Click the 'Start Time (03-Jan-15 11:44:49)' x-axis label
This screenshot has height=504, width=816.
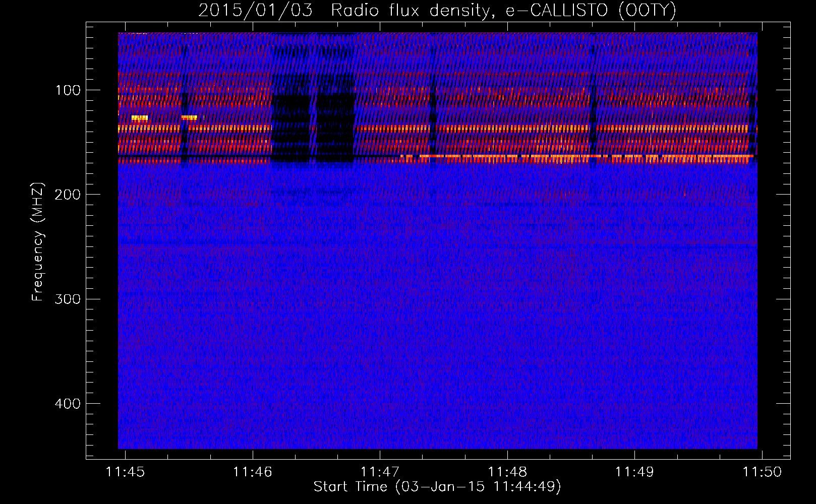[x=437, y=487]
